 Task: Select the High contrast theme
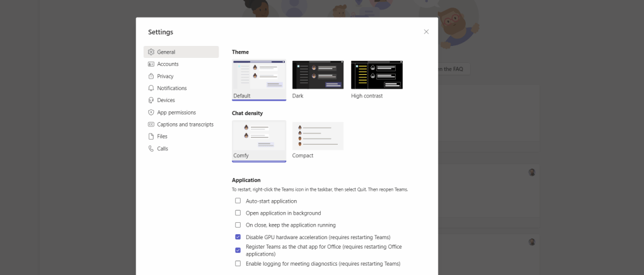click(376, 75)
